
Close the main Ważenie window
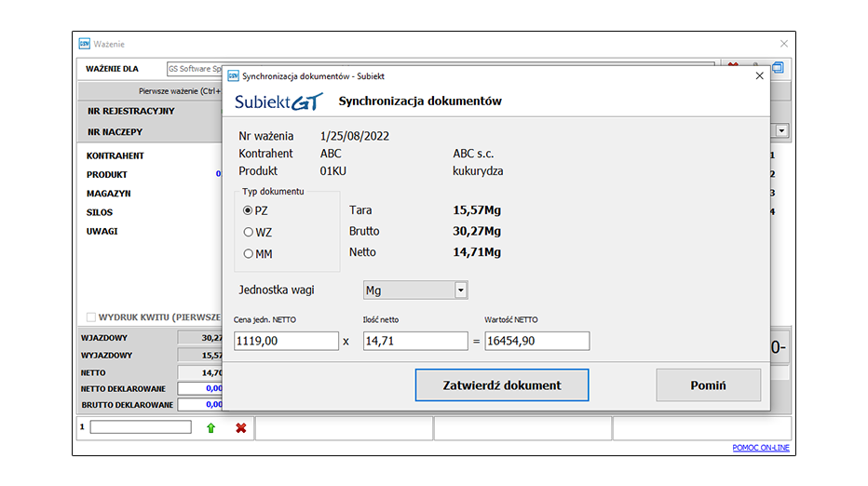pos(783,44)
